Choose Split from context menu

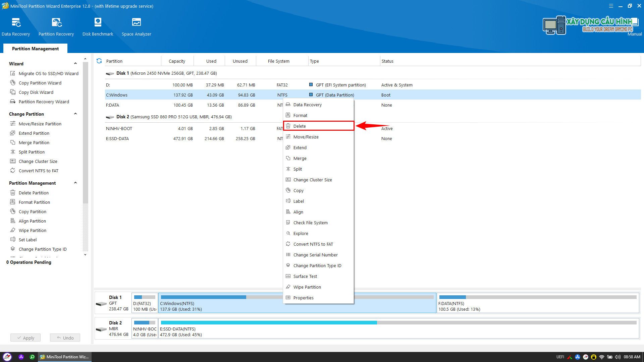pyautogui.click(x=318, y=169)
